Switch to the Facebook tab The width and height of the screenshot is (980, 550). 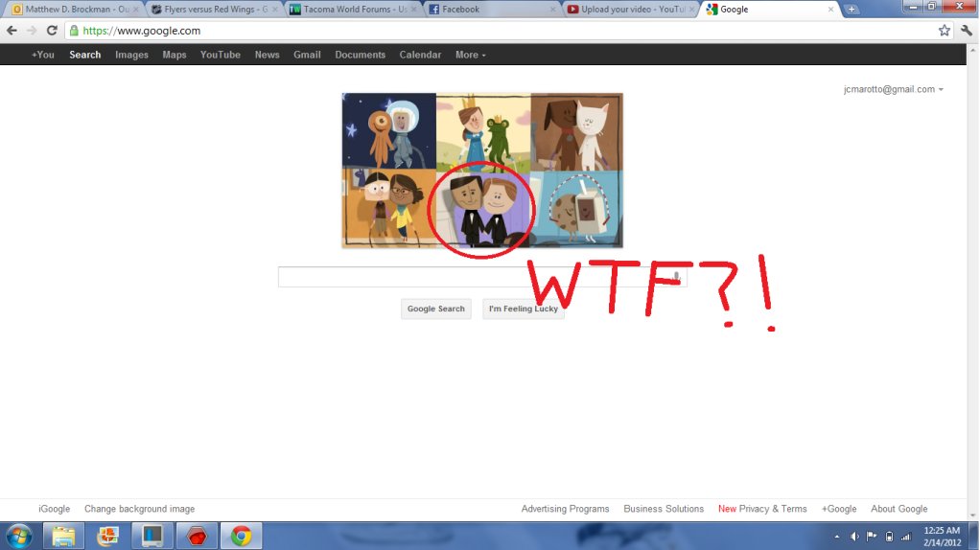492,10
